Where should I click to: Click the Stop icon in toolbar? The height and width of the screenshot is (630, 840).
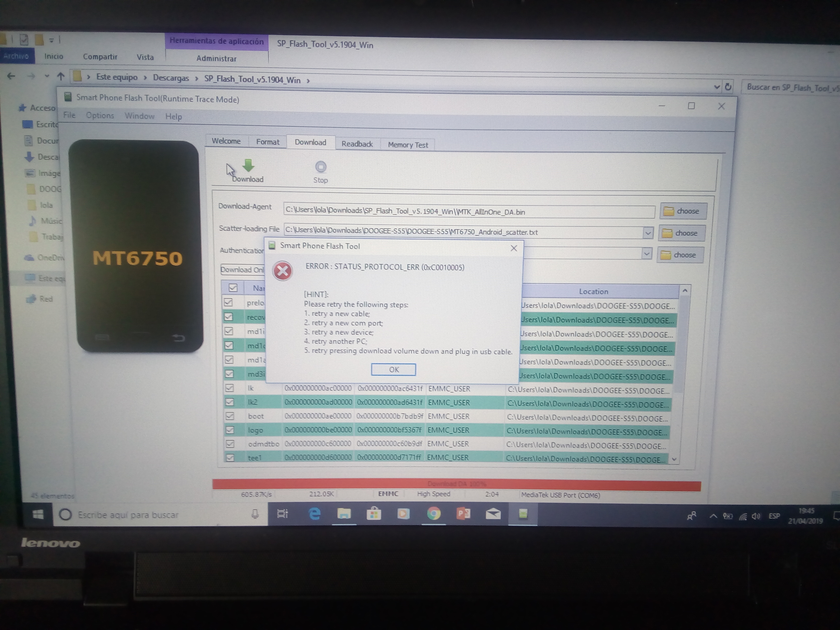[320, 167]
